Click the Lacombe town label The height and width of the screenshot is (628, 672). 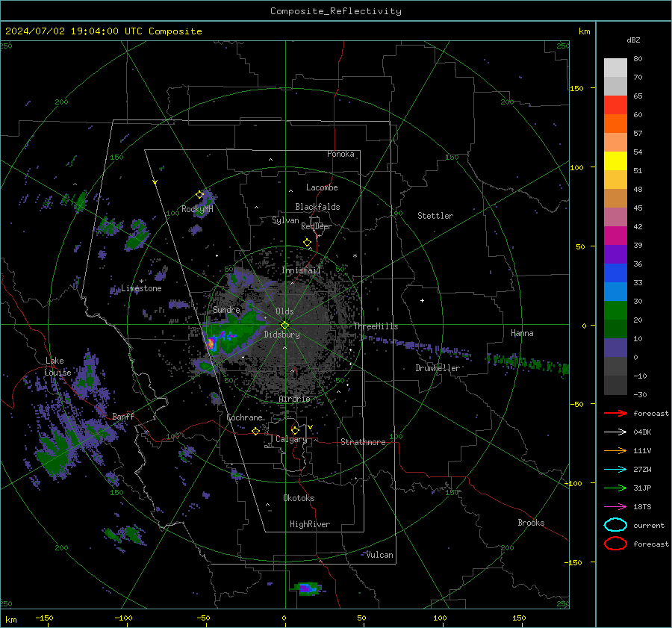322,187
